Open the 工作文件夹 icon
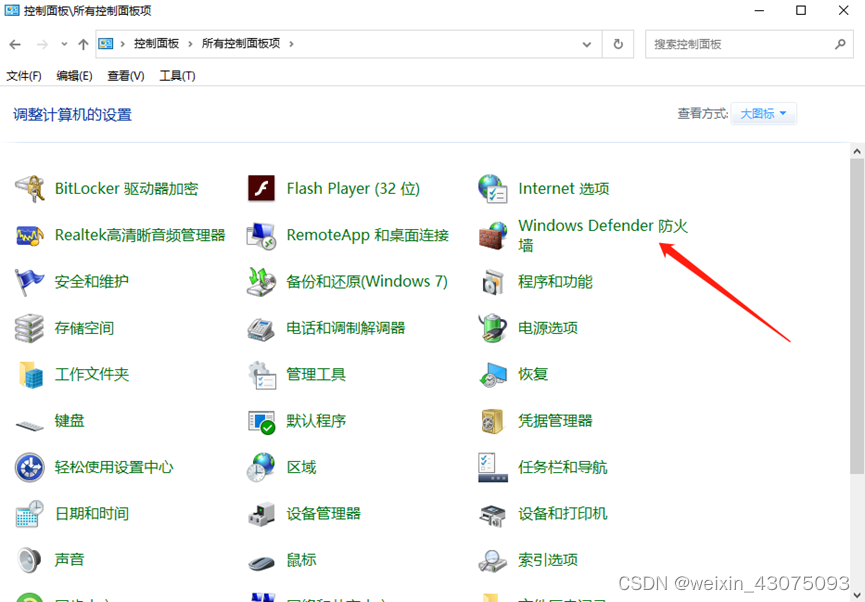The image size is (865, 602). tap(30, 375)
